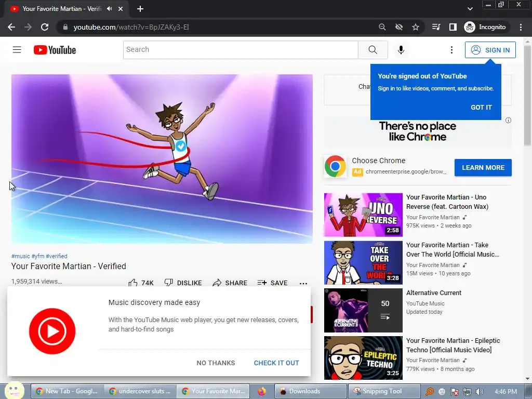Go back with browser back arrow

[11, 27]
